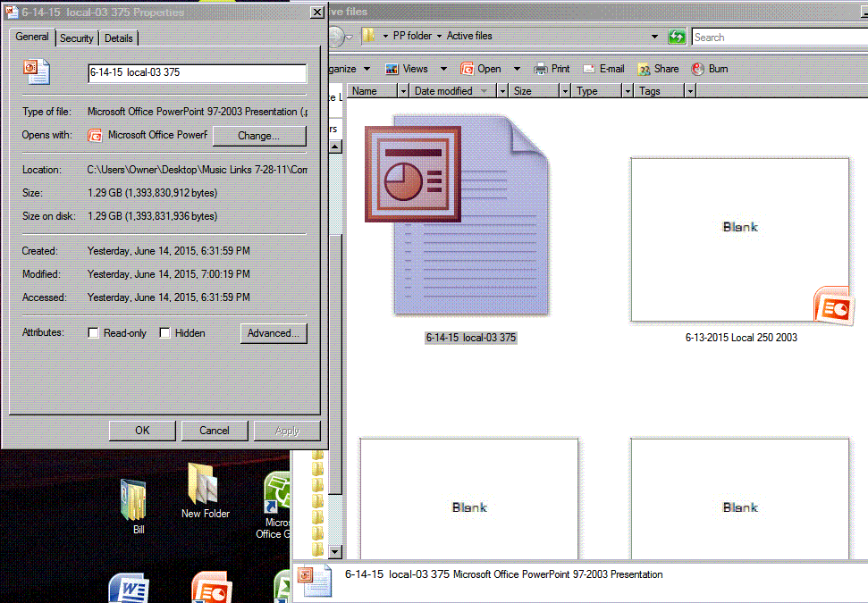Click the Microsoft Office shortcut on desktop
This screenshot has height=603, width=868.
tap(277, 492)
